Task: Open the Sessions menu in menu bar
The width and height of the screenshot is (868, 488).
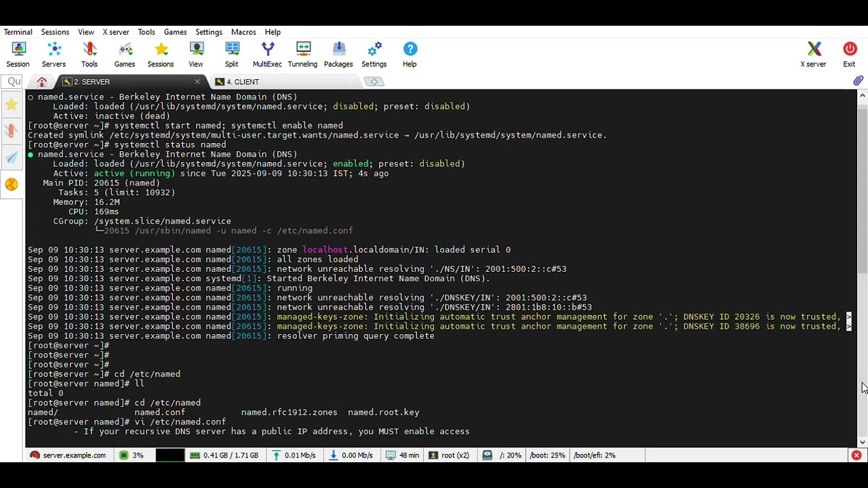Action: [55, 32]
